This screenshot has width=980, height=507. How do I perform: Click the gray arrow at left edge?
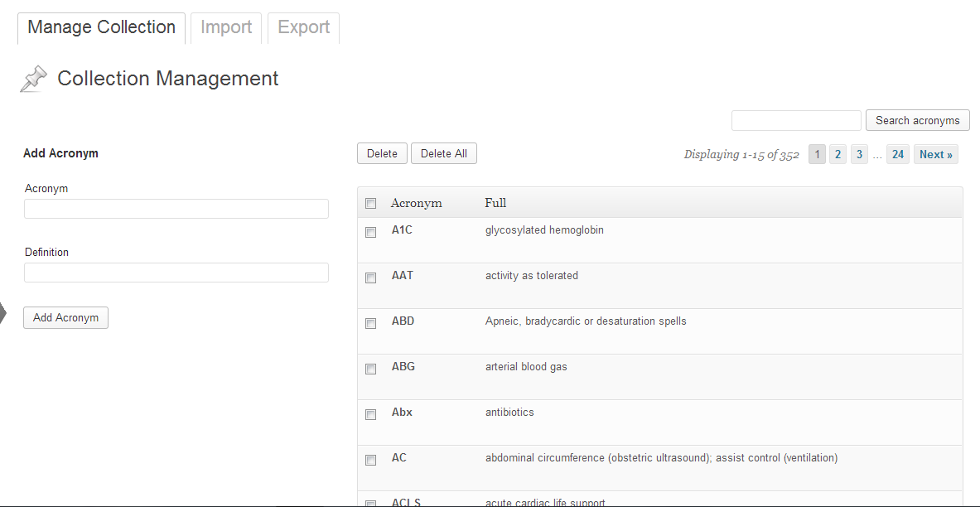tap(3, 313)
